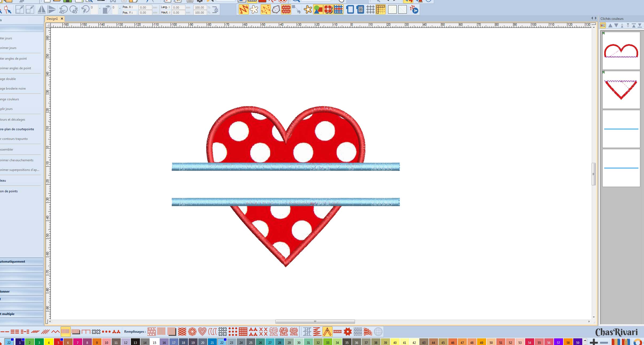Screen dimensions: 644x345
Task: Select the heart motif fill pattern
Action: 202,332
